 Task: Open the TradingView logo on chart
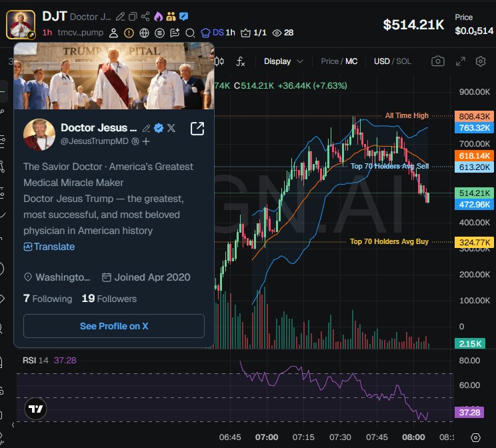pos(35,409)
